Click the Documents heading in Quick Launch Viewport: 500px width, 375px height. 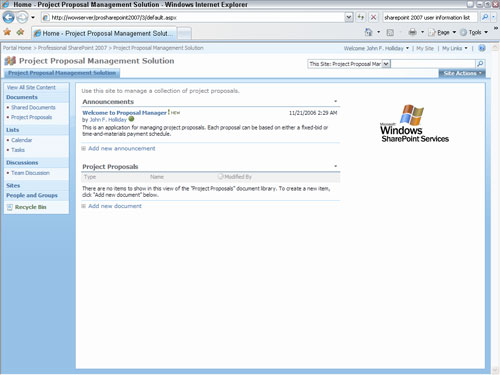tap(22, 97)
